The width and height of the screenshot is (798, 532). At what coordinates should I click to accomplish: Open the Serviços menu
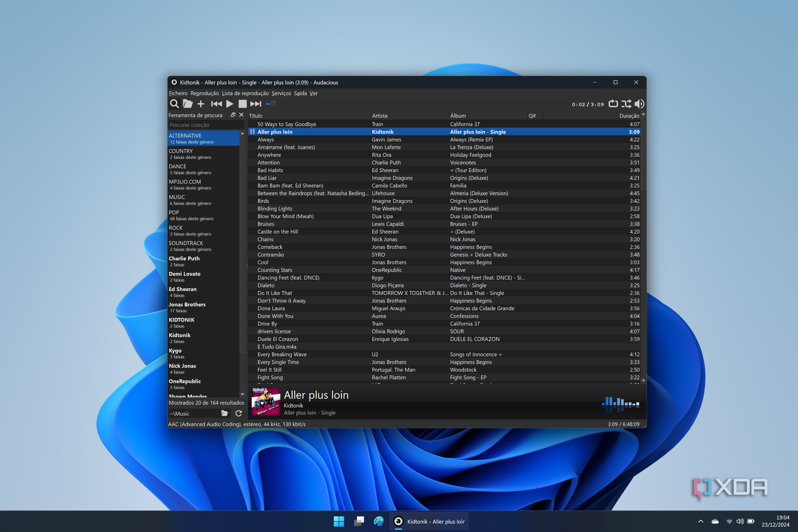tap(281, 93)
